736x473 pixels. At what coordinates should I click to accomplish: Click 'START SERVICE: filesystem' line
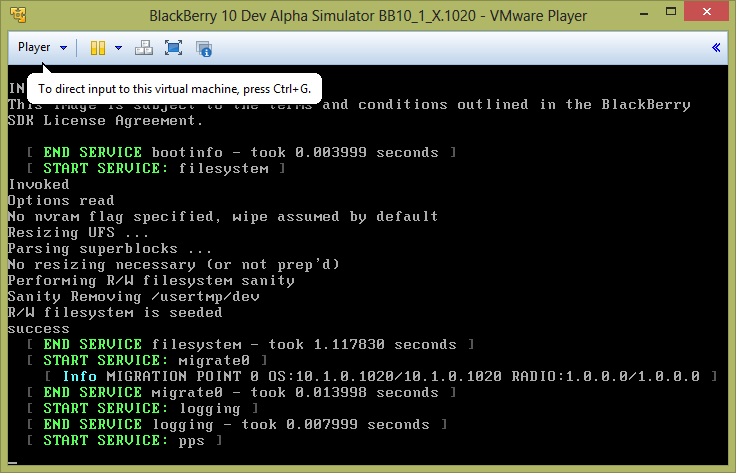(155, 168)
